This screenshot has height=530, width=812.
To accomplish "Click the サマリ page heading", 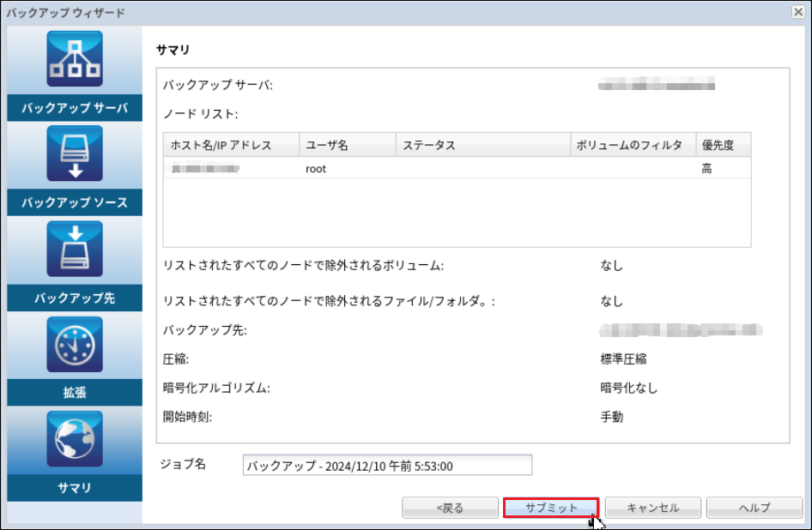I will click(173, 51).
